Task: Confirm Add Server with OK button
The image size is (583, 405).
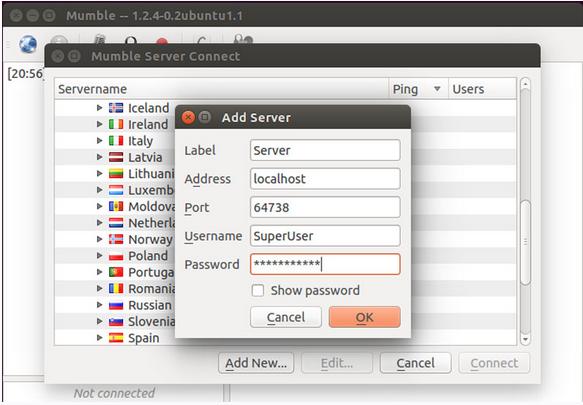Action: pyautogui.click(x=365, y=317)
